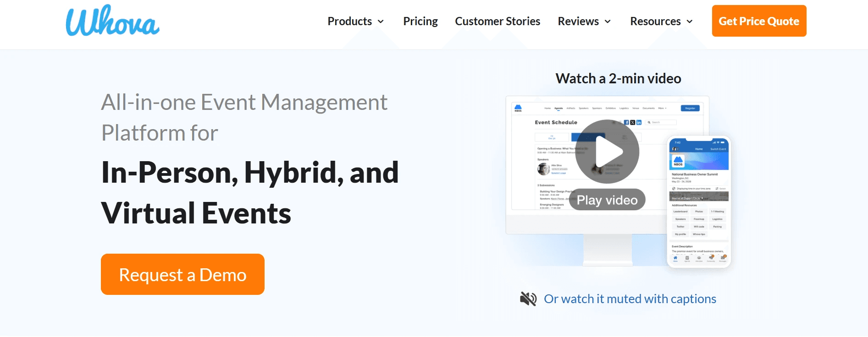Expand the Products dropdown arrow
This screenshot has width=868, height=337.
381,22
